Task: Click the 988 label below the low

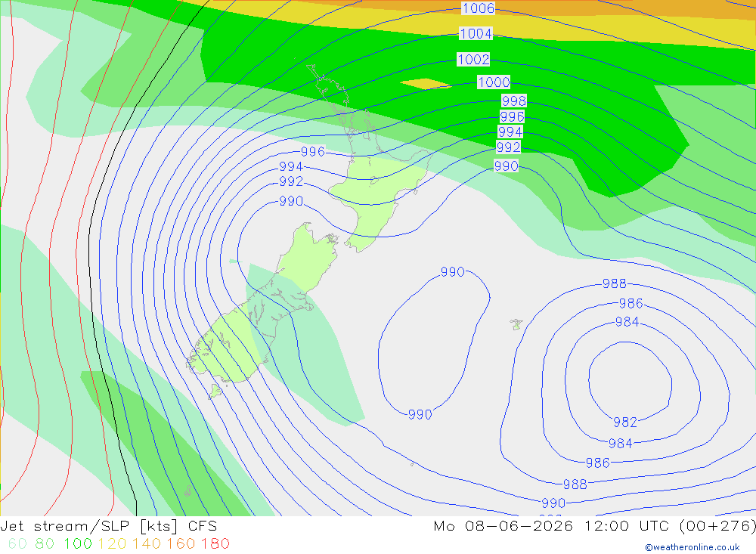Action: 575,484
